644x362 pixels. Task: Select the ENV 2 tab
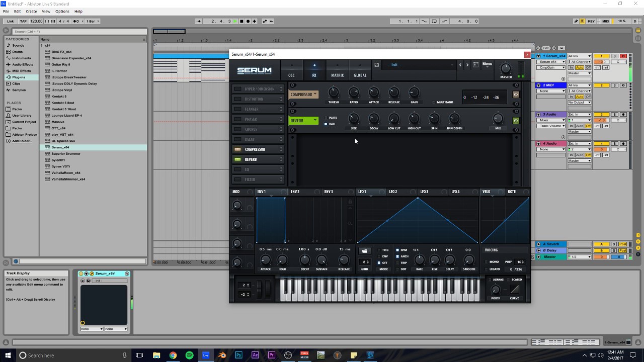click(295, 192)
